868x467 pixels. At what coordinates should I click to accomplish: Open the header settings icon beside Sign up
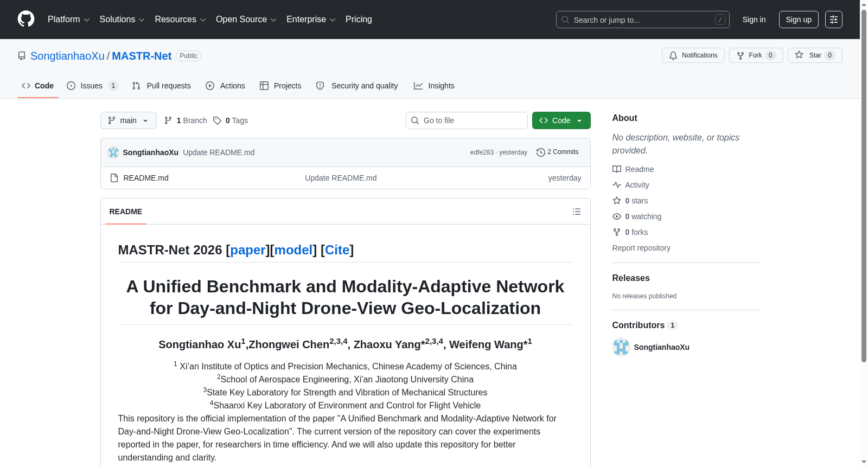[833, 20]
